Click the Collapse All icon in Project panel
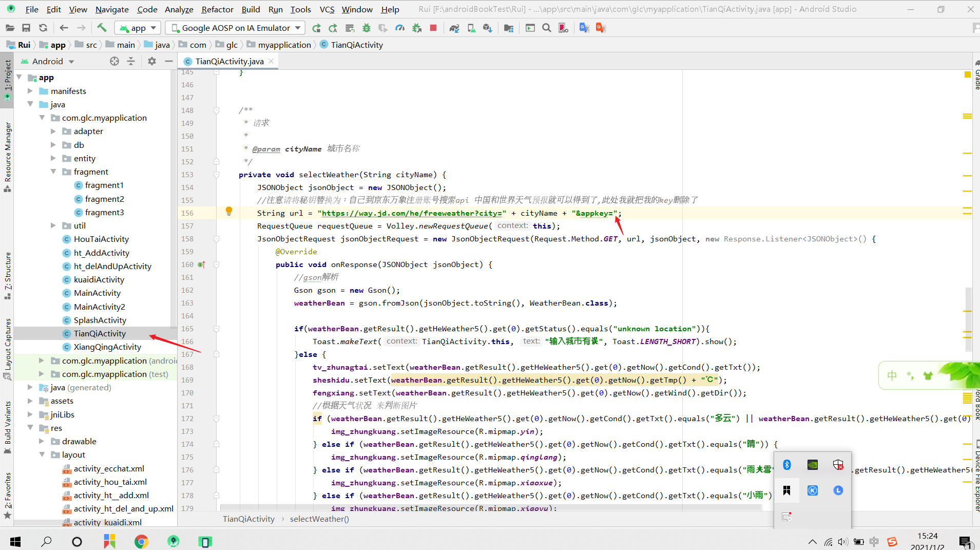980x550 pixels. pyautogui.click(x=131, y=61)
